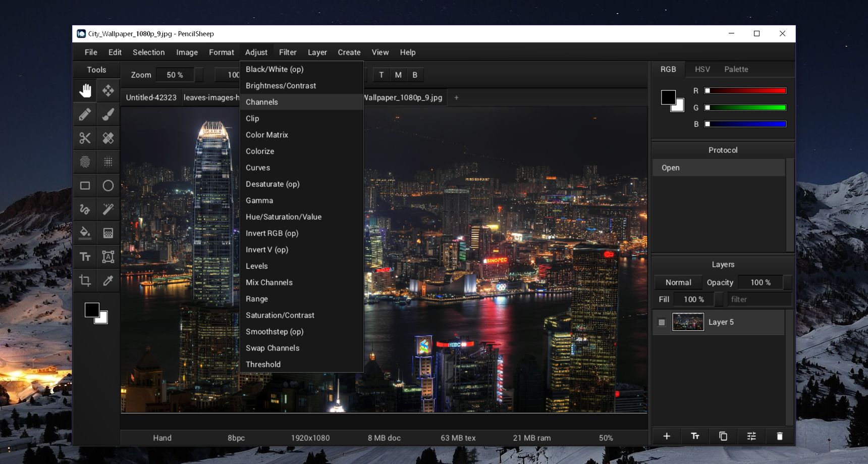Choose Invert RGB (op) menu entry
Viewport: 868px width, 464px height.
click(302, 233)
